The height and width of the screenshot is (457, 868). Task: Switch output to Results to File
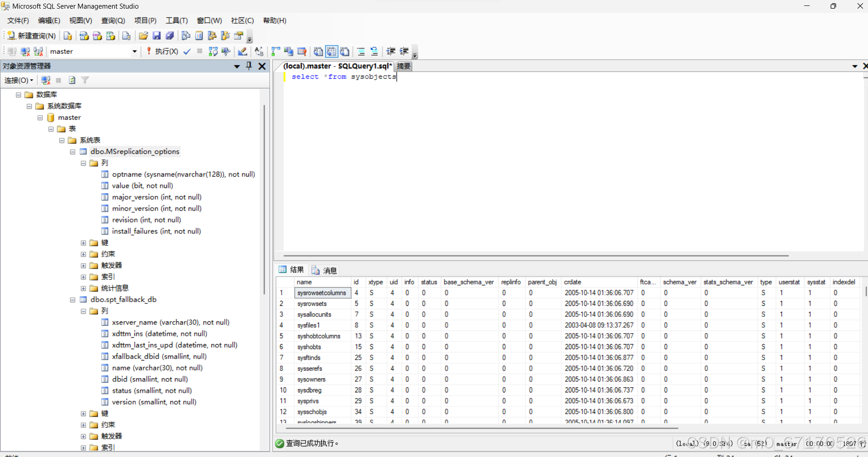tap(345, 51)
